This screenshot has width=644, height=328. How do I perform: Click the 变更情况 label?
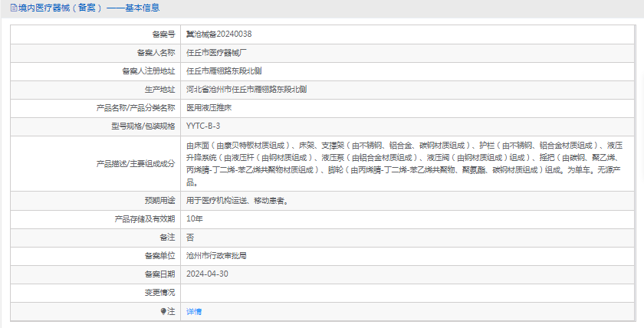click(159, 293)
